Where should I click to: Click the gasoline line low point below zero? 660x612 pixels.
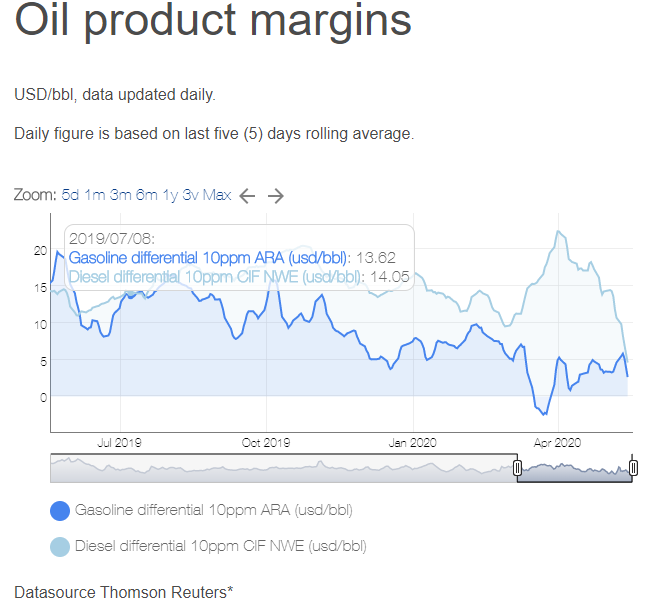(x=545, y=415)
